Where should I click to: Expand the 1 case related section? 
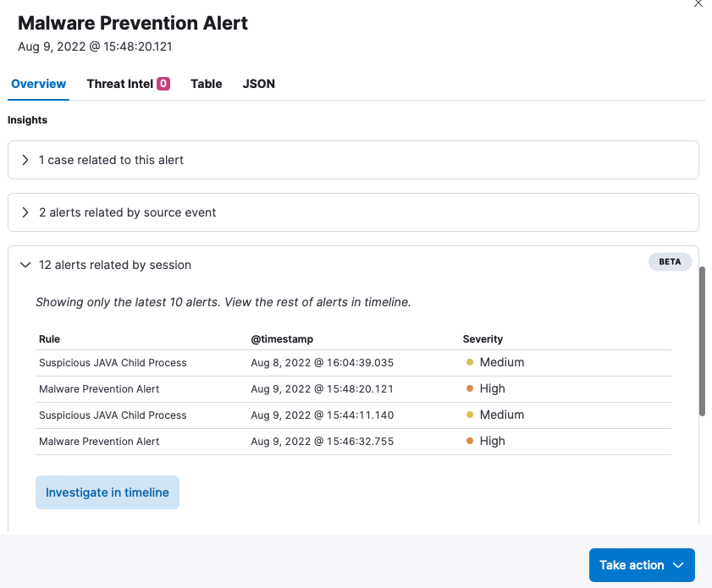353,160
